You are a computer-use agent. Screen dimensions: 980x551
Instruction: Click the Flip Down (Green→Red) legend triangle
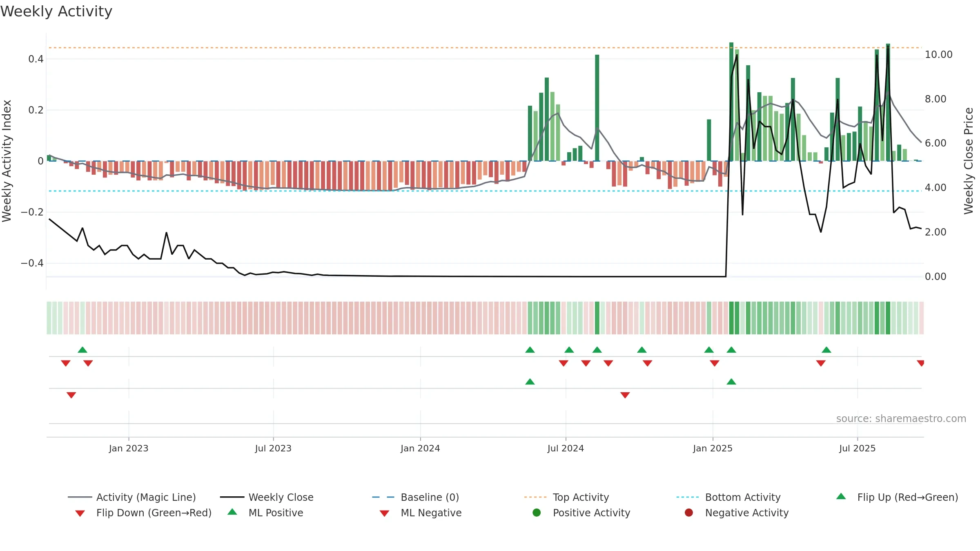[80, 513]
